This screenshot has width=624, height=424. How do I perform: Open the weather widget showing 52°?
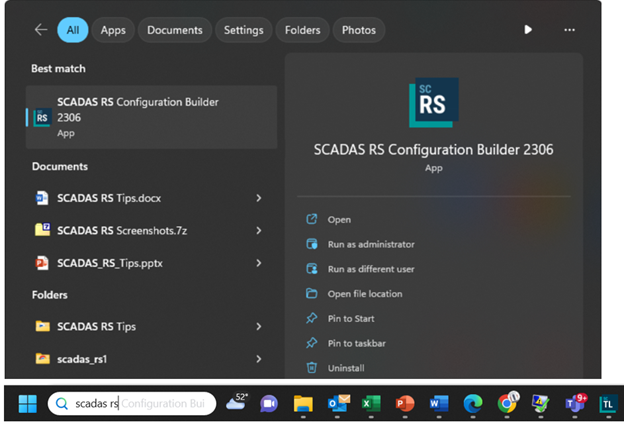(237, 402)
